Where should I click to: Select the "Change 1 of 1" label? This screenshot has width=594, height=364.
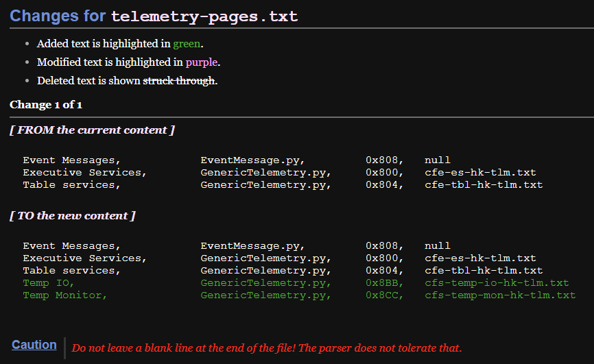(46, 105)
